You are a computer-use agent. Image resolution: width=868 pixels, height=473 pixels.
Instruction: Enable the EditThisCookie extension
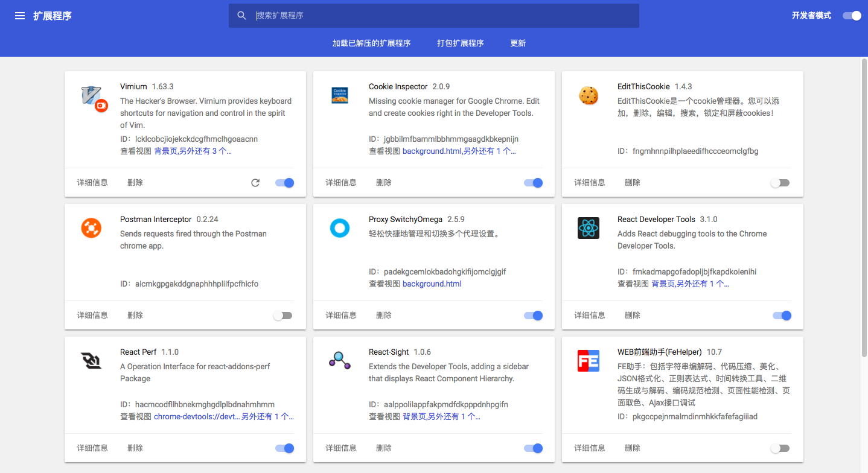point(780,183)
